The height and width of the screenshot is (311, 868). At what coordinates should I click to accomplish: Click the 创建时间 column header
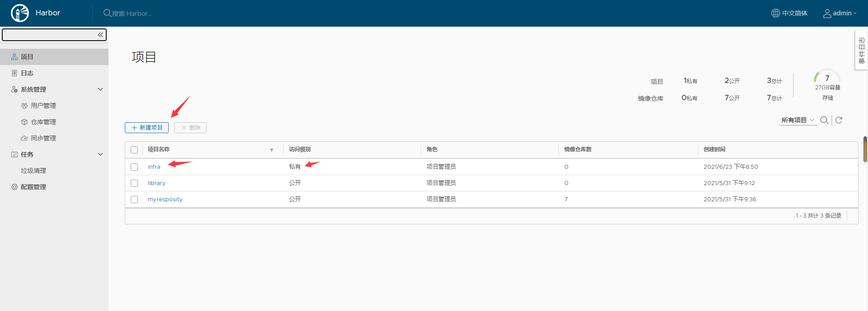(x=714, y=149)
